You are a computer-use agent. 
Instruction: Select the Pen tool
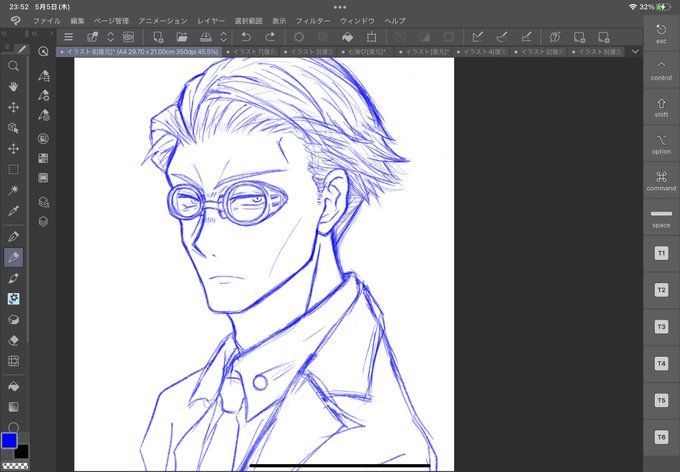(x=13, y=237)
